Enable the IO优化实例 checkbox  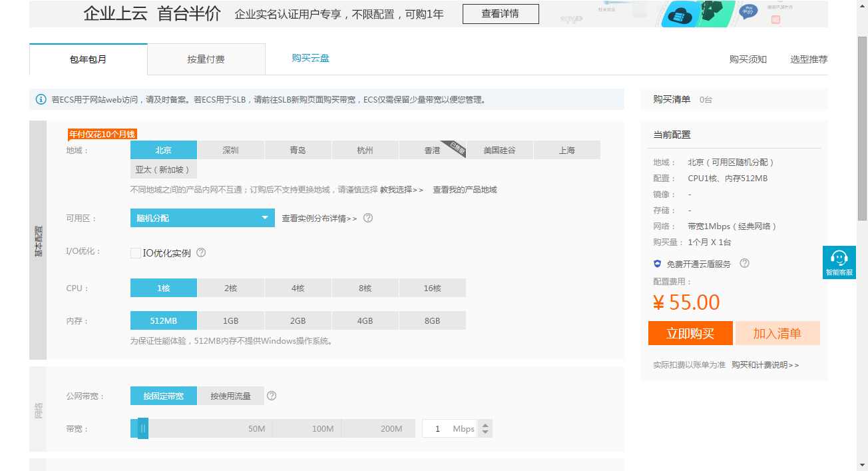136,253
